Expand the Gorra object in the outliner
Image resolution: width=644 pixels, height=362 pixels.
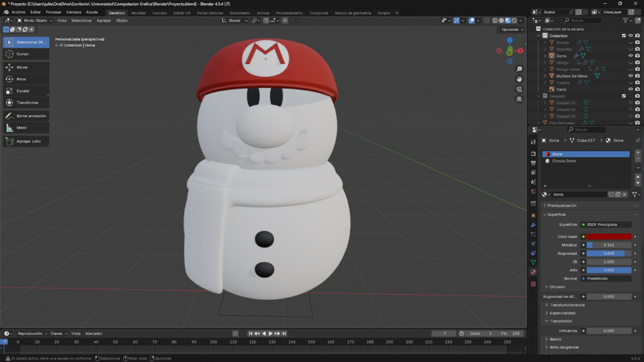click(546, 56)
